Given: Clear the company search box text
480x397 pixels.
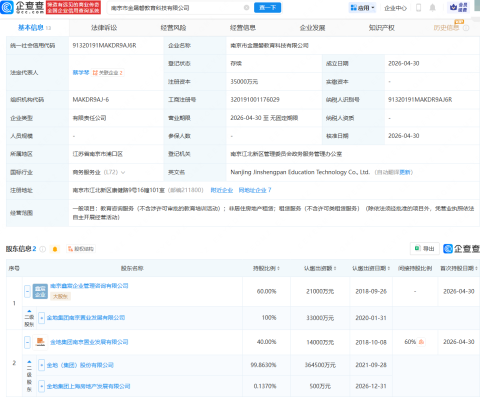Looking at the screenshot, I should coord(246,8).
